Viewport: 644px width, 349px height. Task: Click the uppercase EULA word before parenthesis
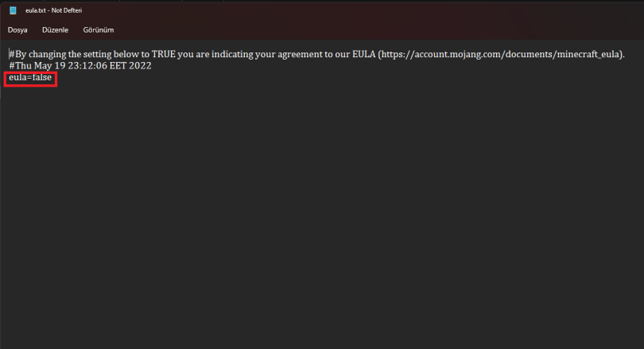363,54
